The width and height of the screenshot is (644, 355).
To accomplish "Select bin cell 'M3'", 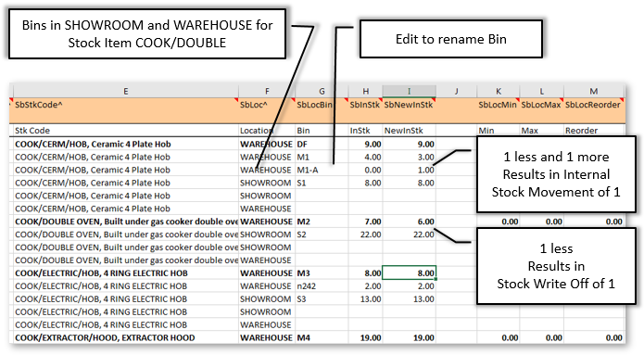I will point(322,273).
